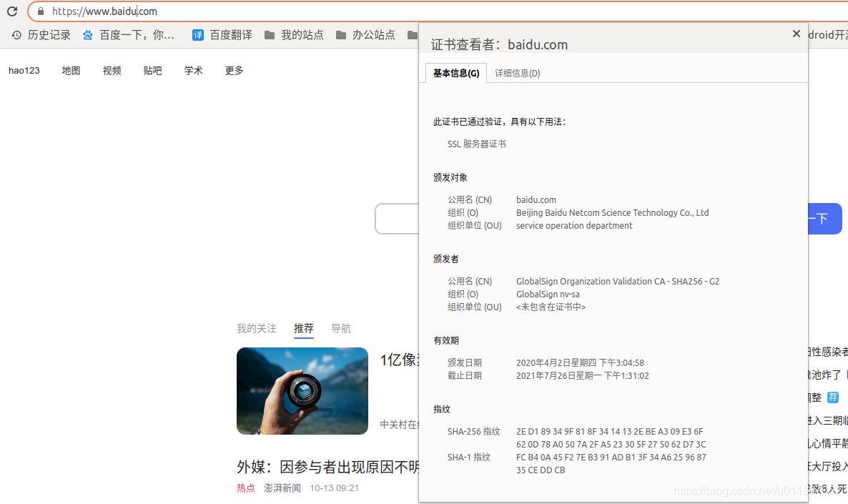
Task: Open the camera lens news thumbnail
Action: [x=302, y=391]
